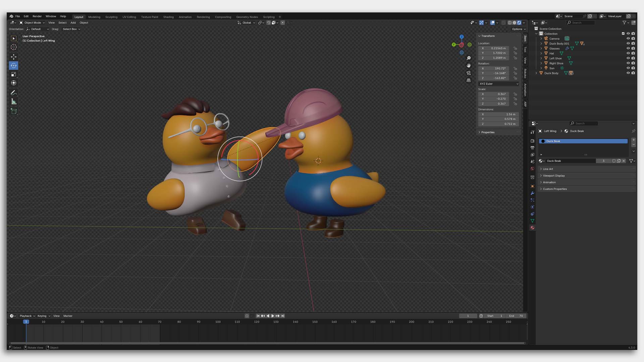
Task: Open the Object Mode dropdown
Action: [x=32, y=23]
